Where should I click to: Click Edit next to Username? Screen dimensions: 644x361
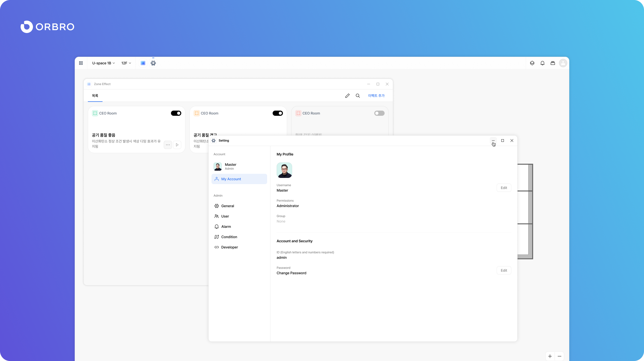(x=504, y=188)
